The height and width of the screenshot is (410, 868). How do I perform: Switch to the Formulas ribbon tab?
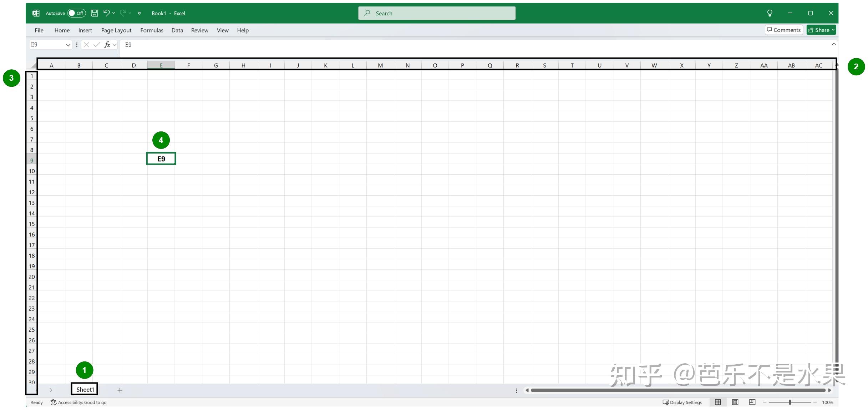pyautogui.click(x=152, y=30)
